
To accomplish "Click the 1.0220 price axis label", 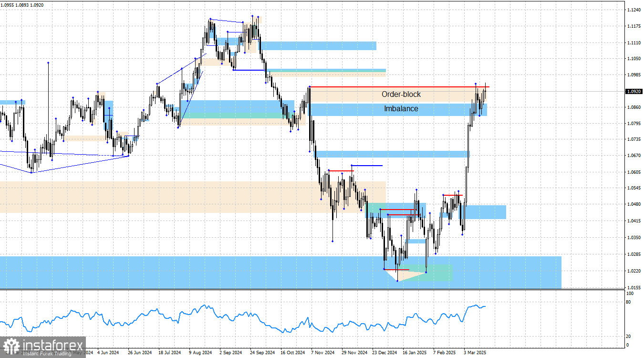I will coord(634,271).
